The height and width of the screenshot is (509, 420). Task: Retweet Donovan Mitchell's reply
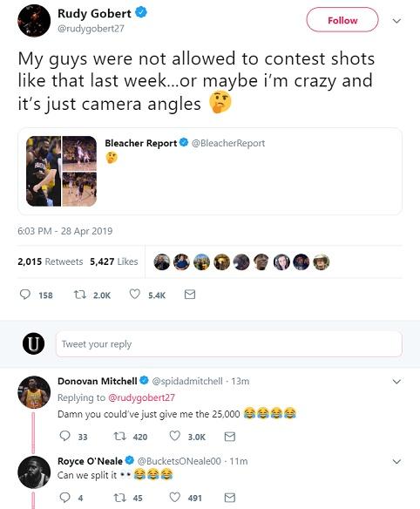(x=119, y=436)
